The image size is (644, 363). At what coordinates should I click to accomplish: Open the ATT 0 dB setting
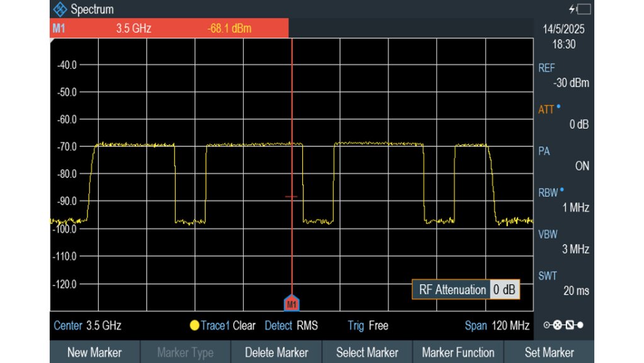(563, 117)
